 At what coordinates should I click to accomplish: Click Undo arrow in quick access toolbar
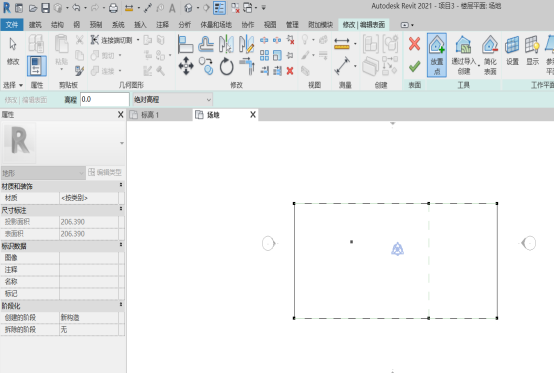tap(76, 7)
